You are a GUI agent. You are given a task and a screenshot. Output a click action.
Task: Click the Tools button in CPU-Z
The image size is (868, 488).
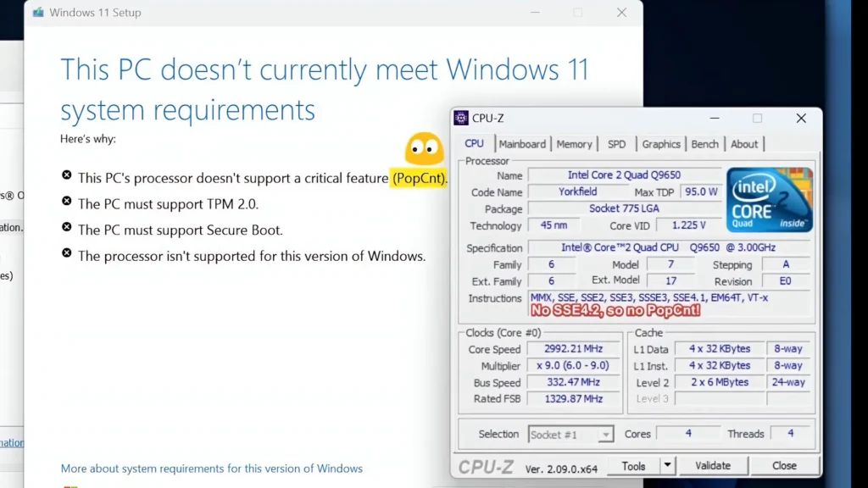tap(633, 466)
